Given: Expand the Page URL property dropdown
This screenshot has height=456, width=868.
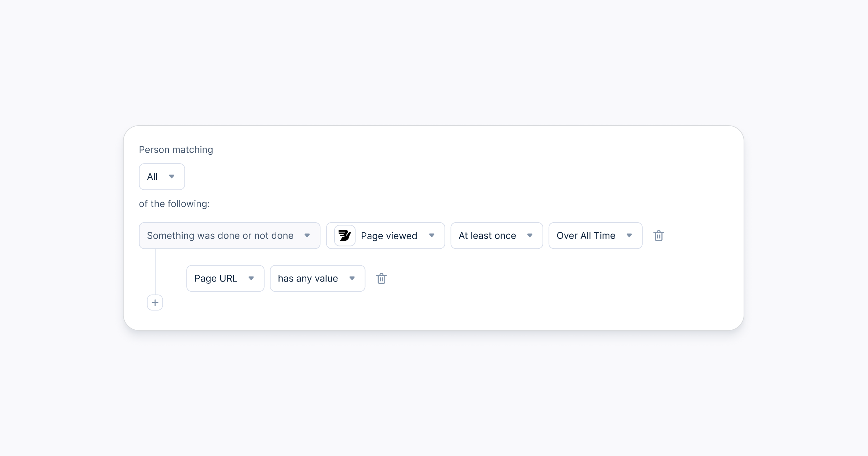Looking at the screenshot, I should [x=225, y=278].
